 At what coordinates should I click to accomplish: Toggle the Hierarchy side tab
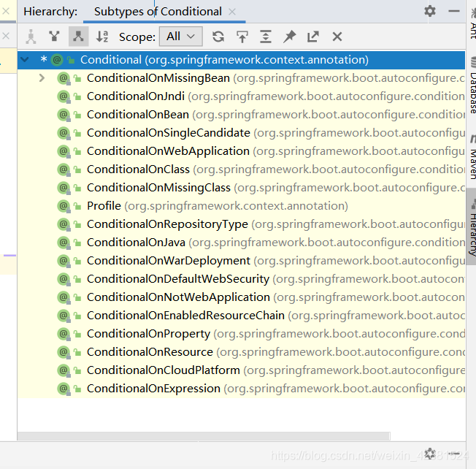[472, 226]
